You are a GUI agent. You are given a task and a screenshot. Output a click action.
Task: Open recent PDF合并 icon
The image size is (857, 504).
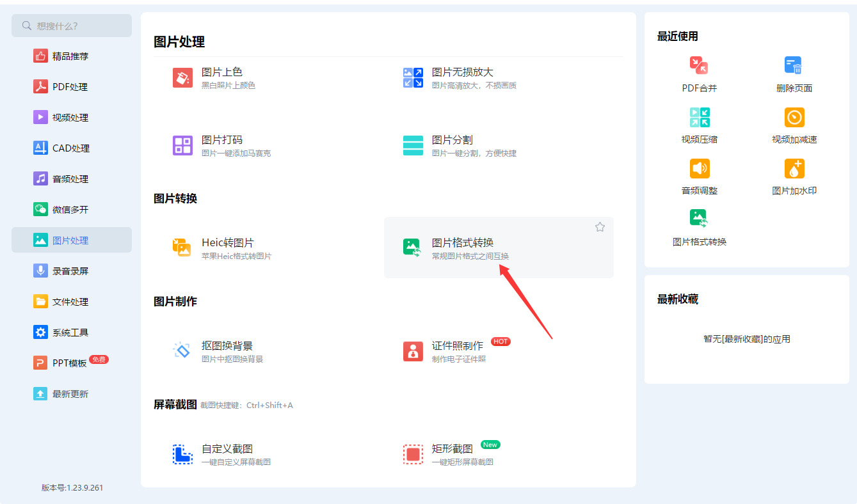(699, 65)
